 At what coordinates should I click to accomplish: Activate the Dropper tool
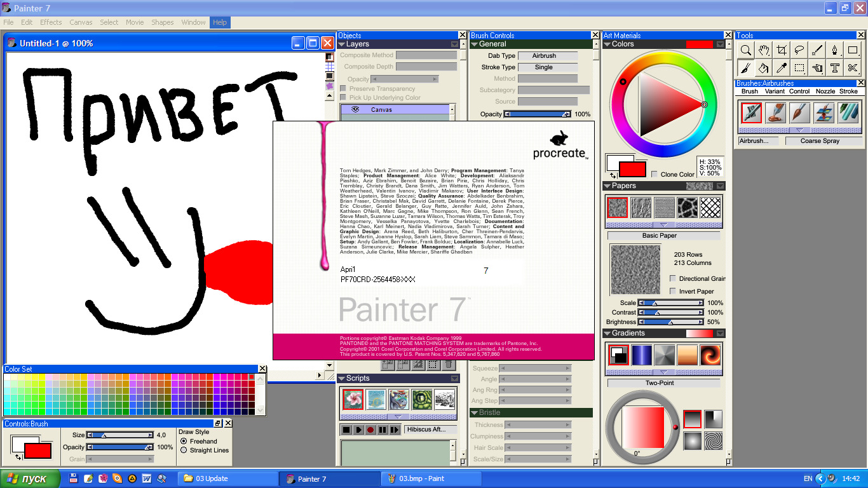coord(782,68)
